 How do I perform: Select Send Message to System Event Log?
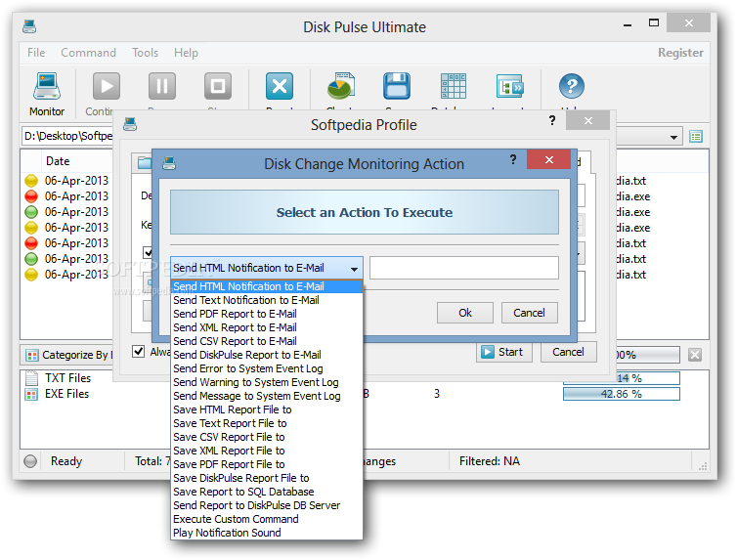(x=267, y=396)
